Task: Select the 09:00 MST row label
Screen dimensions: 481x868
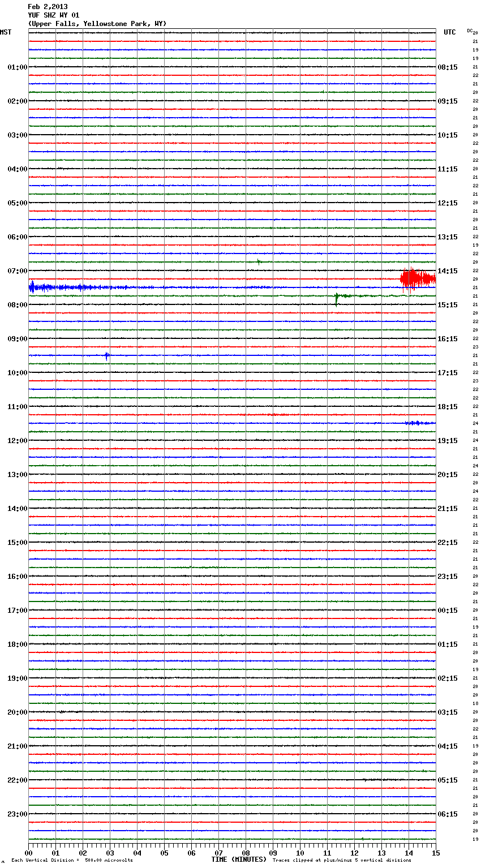Action: pos(18,339)
